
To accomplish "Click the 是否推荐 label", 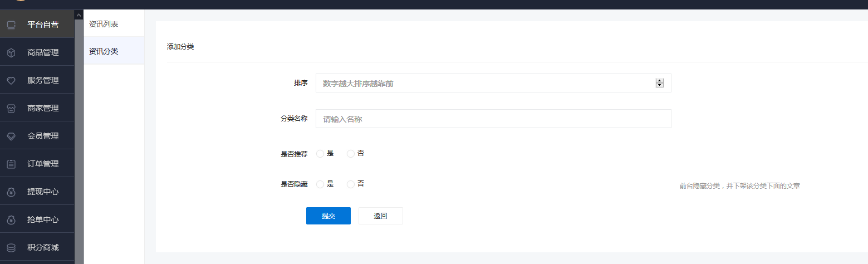I will (x=295, y=154).
